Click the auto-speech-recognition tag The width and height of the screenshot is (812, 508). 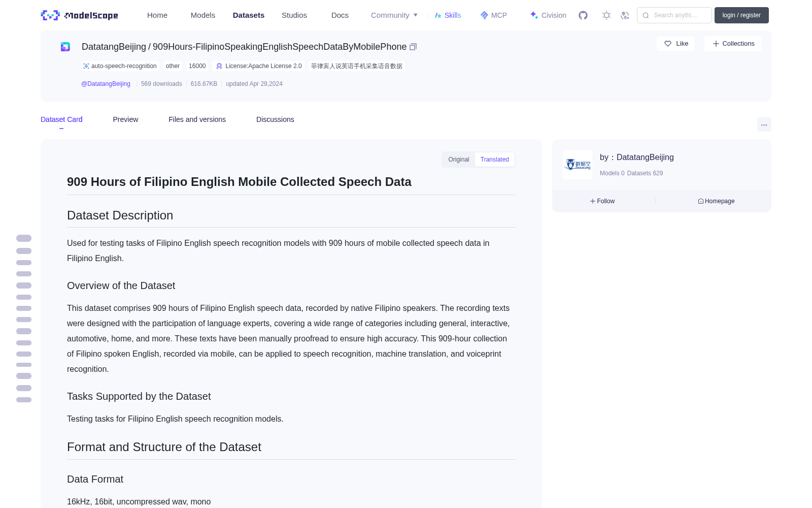(120, 66)
